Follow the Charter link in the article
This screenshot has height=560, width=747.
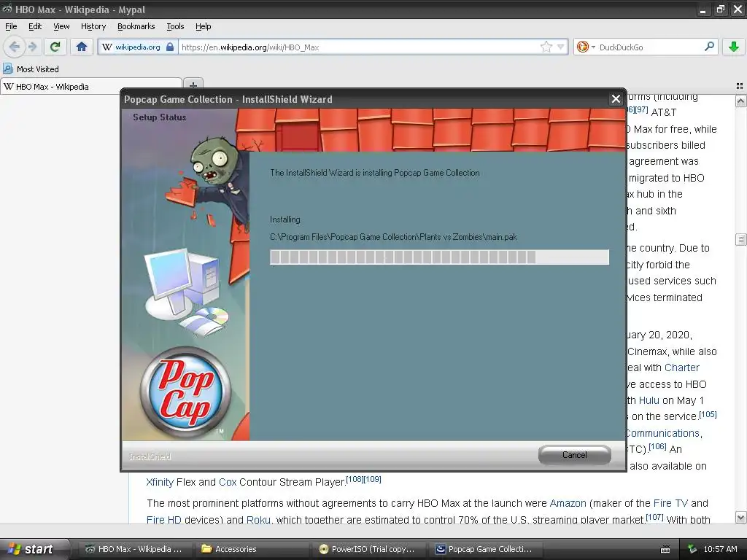(x=682, y=367)
